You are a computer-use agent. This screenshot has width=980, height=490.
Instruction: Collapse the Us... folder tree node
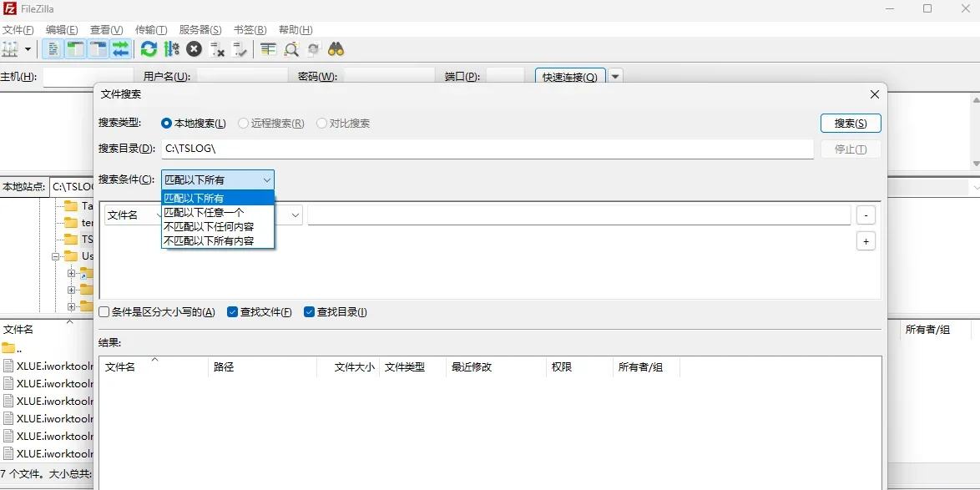56,256
